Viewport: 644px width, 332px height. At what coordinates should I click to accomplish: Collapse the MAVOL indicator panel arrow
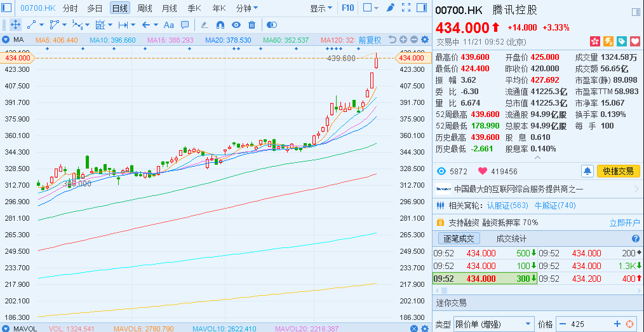[x=5, y=329]
